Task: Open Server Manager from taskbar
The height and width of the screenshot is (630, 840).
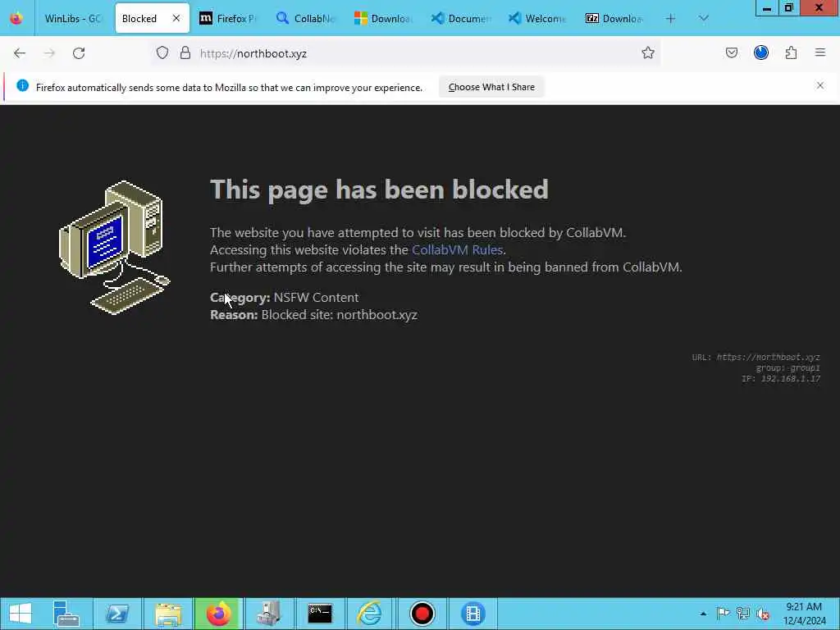Action: point(66,614)
